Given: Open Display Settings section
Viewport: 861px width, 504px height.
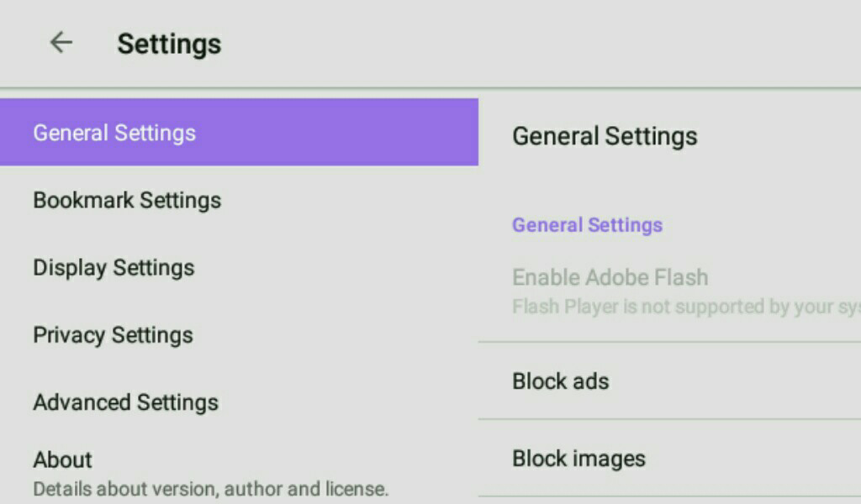Looking at the screenshot, I should 113,267.
